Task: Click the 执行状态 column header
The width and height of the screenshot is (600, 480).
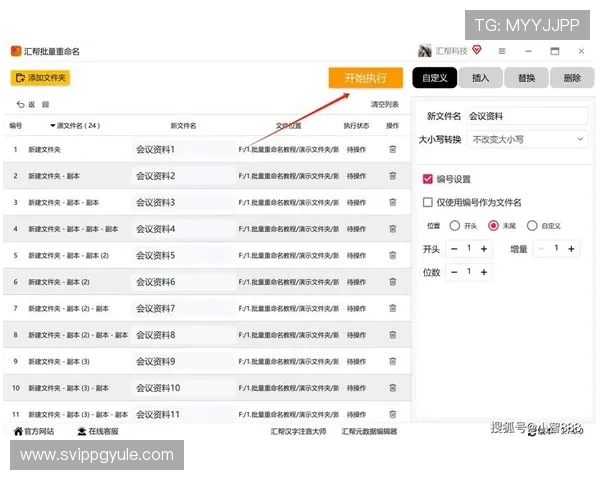Action: click(356, 126)
